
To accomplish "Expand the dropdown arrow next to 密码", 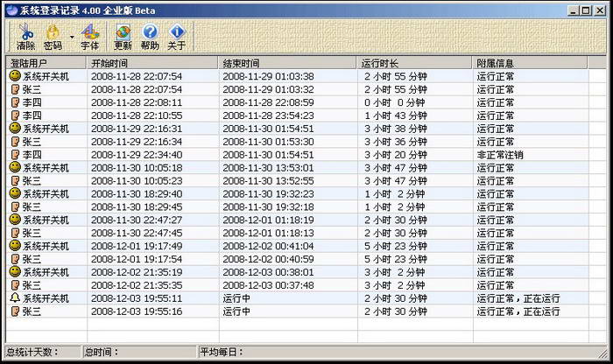I will click(72, 37).
